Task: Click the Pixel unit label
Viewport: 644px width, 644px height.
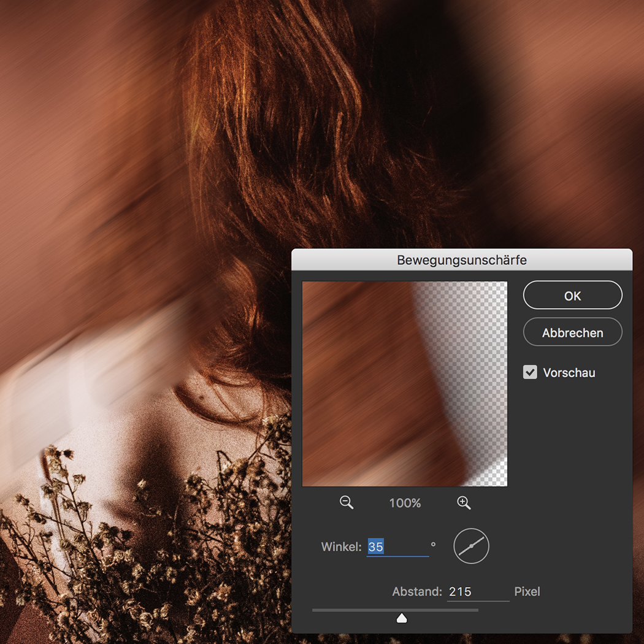Action: [527, 591]
